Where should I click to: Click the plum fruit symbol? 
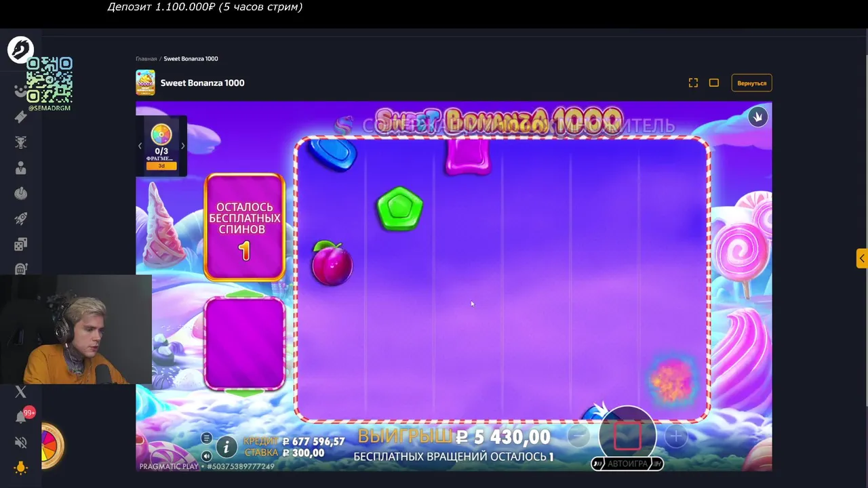point(332,263)
